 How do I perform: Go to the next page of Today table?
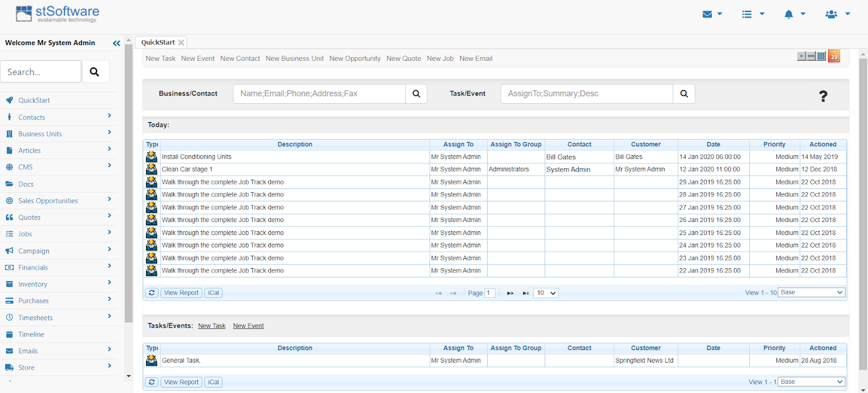pyautogui.click(x=510, y=293)
